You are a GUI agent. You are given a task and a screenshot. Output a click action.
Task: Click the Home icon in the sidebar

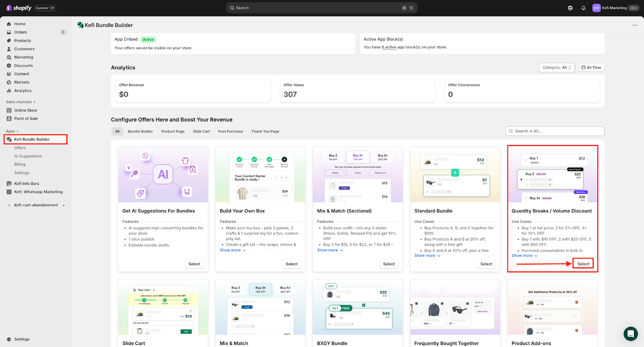tap(9, 24)
